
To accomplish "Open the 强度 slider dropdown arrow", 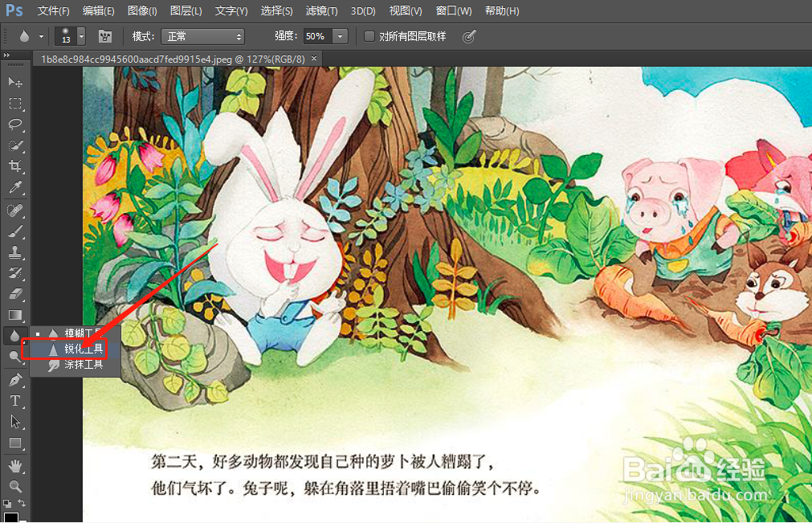I will [341, 36].
